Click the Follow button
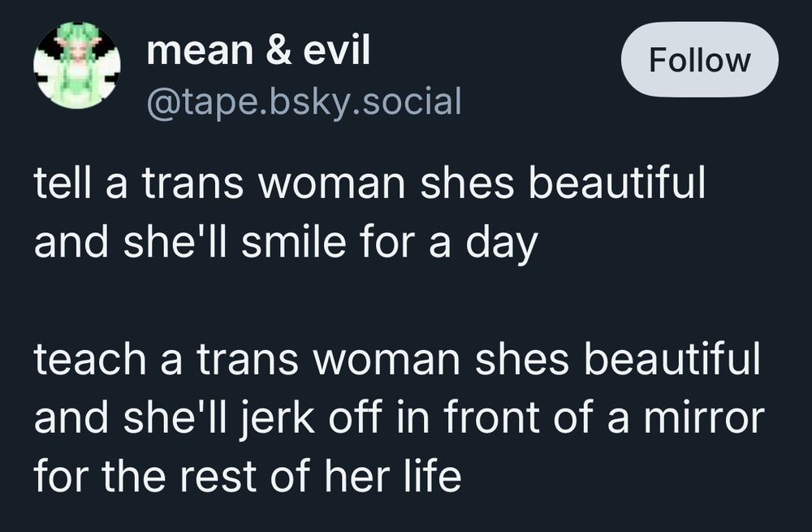The height and width of the screenshot is (532, 812). (699, 59)
